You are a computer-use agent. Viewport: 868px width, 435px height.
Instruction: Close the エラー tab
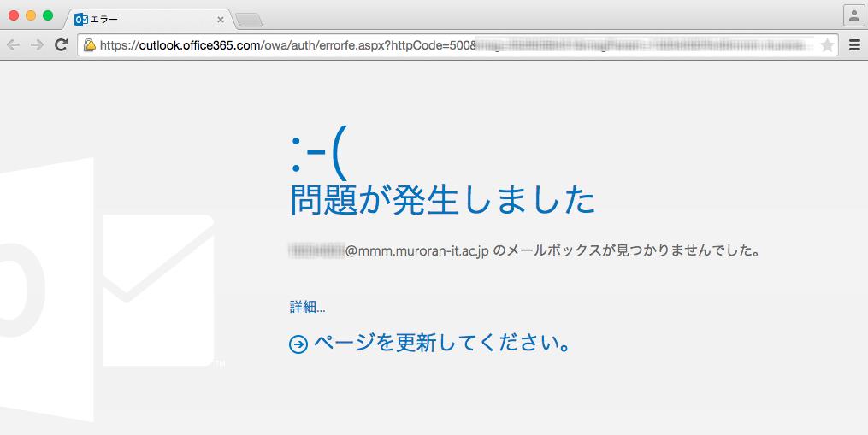(221, 20)
